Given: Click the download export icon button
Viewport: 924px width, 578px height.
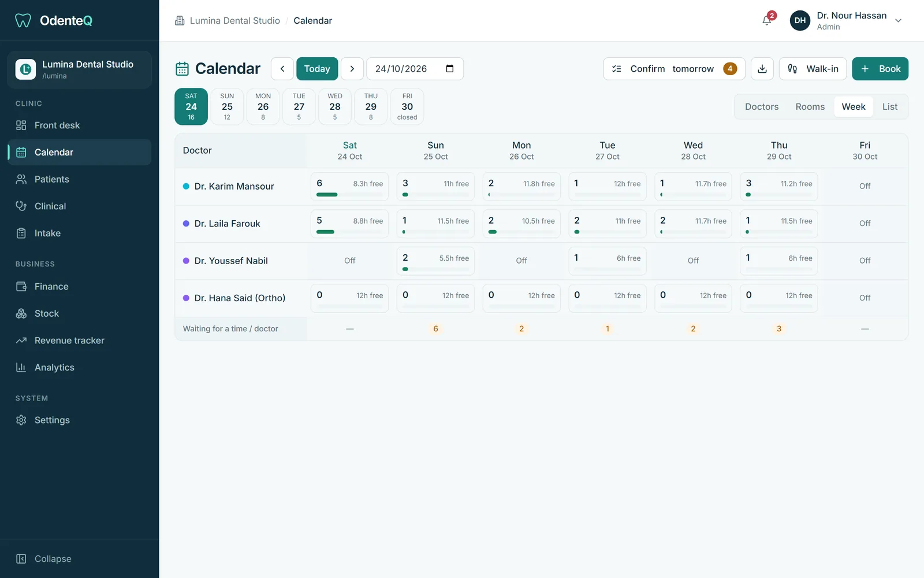Looking at the screenshot, I should 762,69.
